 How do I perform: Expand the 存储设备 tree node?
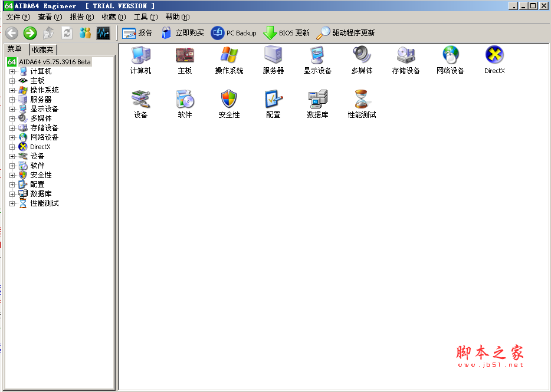(12, 128)
